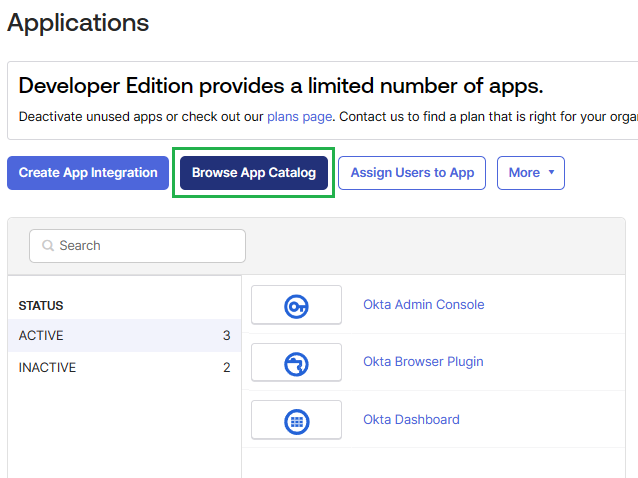Screen dimensions: 638x478
Task: Click the ACTIVE count of 3
Action: coord(227,336)
